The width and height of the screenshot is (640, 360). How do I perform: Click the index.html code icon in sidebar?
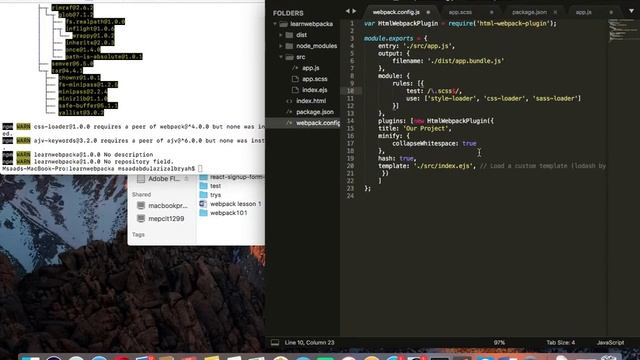tap(289, 101)
